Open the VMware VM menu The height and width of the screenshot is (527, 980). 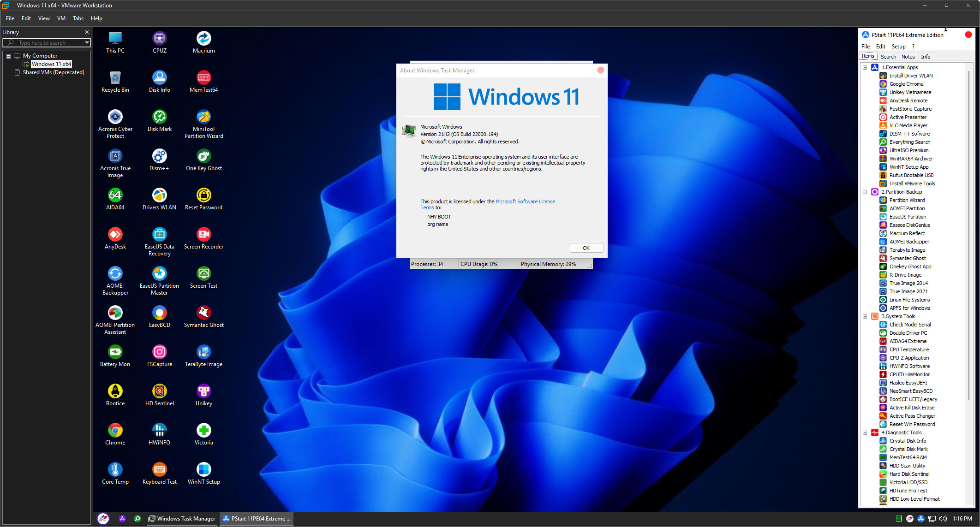[61, 18]
